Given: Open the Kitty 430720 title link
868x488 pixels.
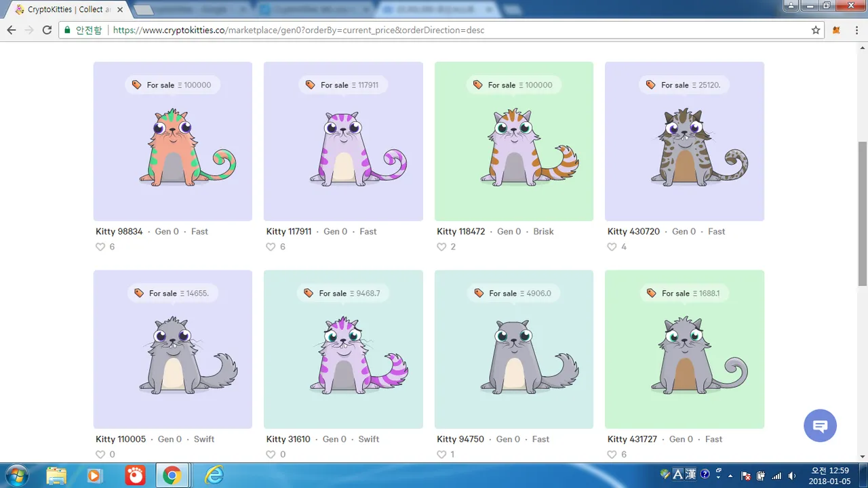Looking at the screenshot, I should 633,231.
